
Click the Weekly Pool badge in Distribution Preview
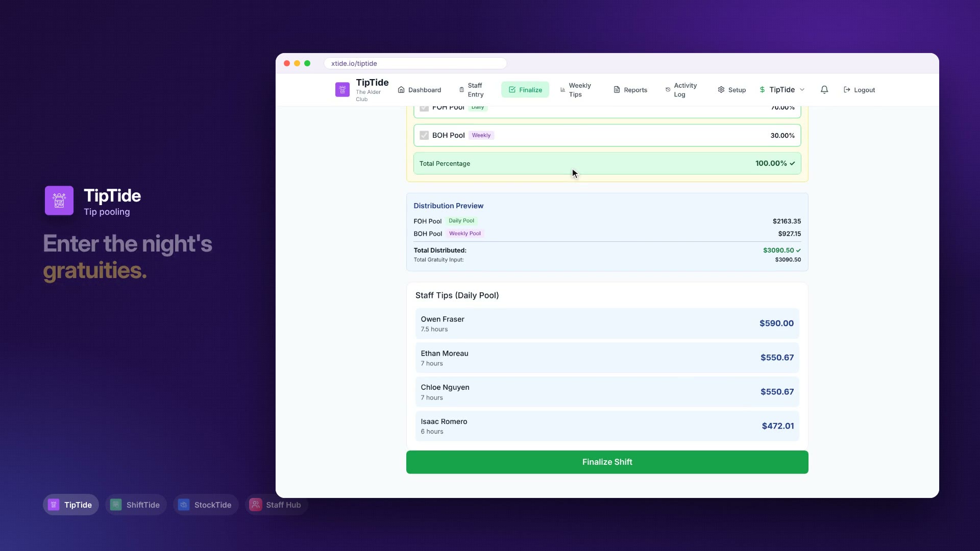[465, 234]
